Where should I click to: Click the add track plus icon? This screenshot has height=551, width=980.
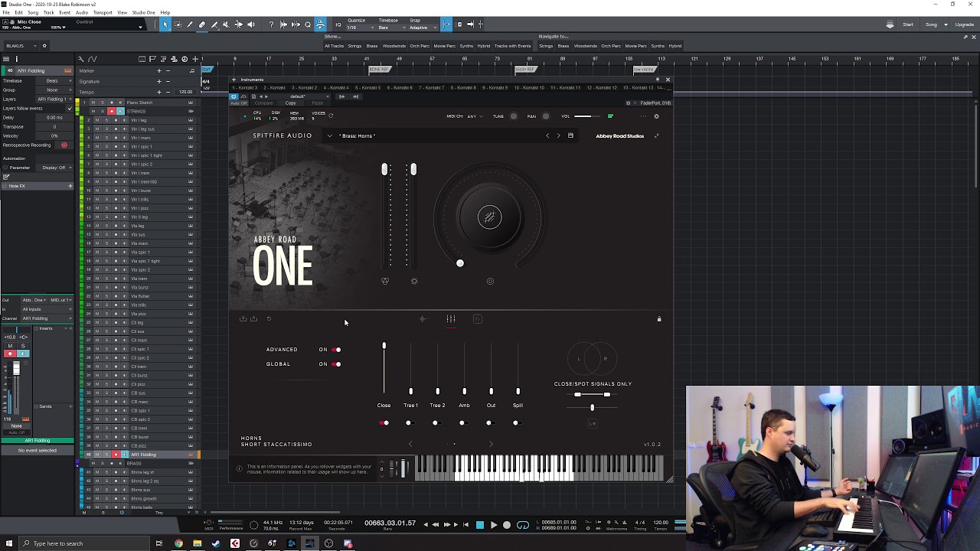coord(195,59)
